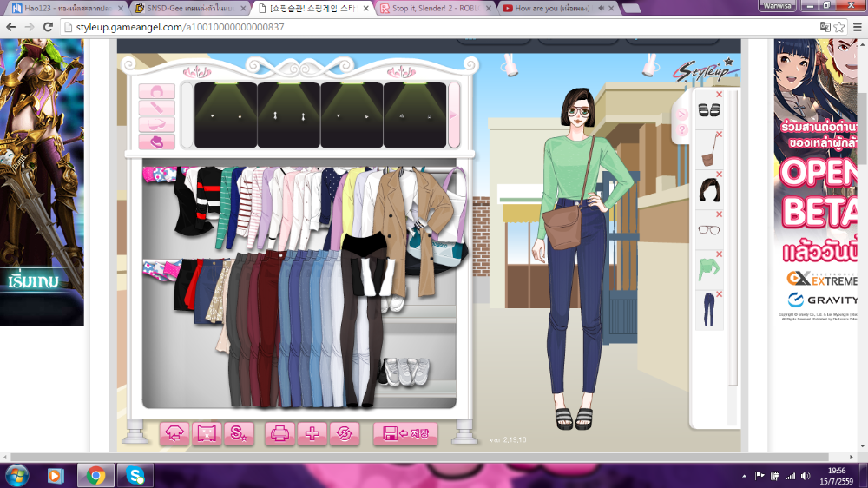868x488 pixels.
Task: Open the sunglasses accessories category
Action: (x=157, y=124)
